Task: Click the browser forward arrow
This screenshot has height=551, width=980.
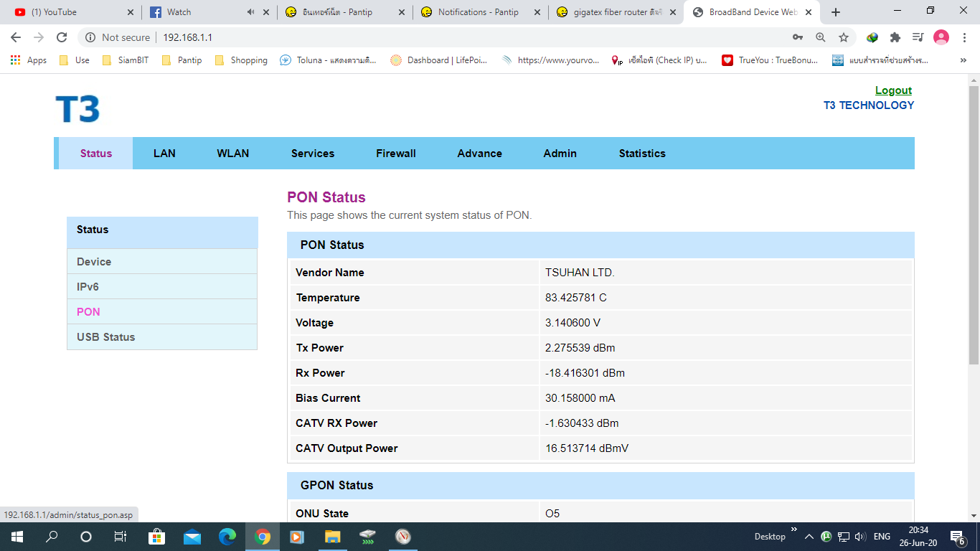Action: tap(39, 37)
